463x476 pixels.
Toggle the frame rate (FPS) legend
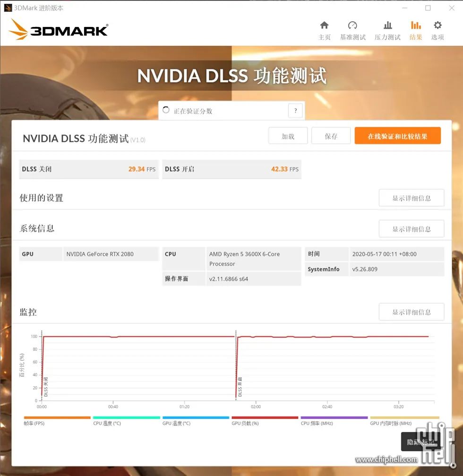[x=57, y=421]
